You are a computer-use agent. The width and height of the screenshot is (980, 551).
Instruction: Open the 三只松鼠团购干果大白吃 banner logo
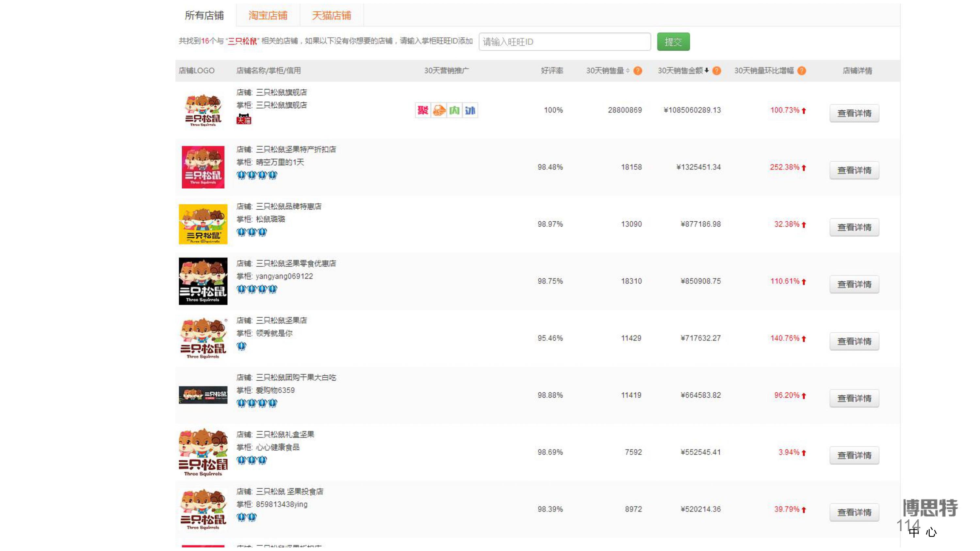(203, 395)
